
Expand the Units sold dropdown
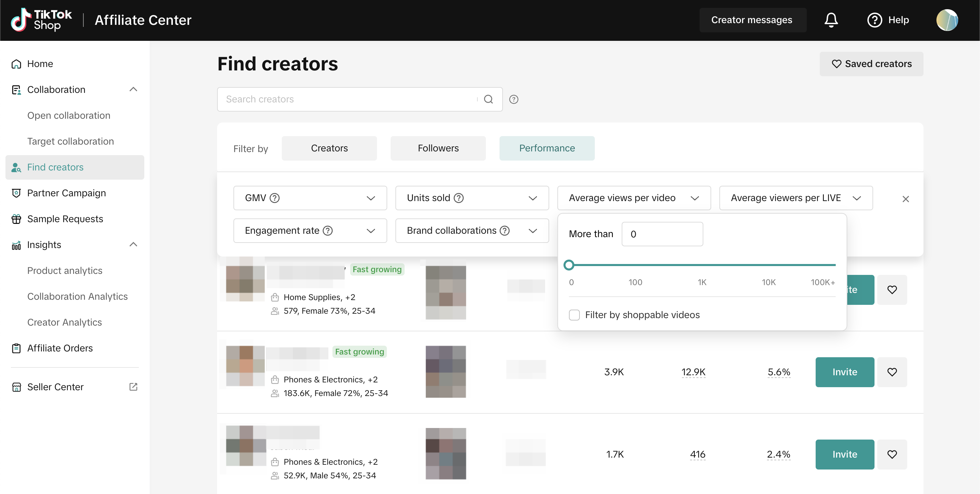tap(533, 198)
